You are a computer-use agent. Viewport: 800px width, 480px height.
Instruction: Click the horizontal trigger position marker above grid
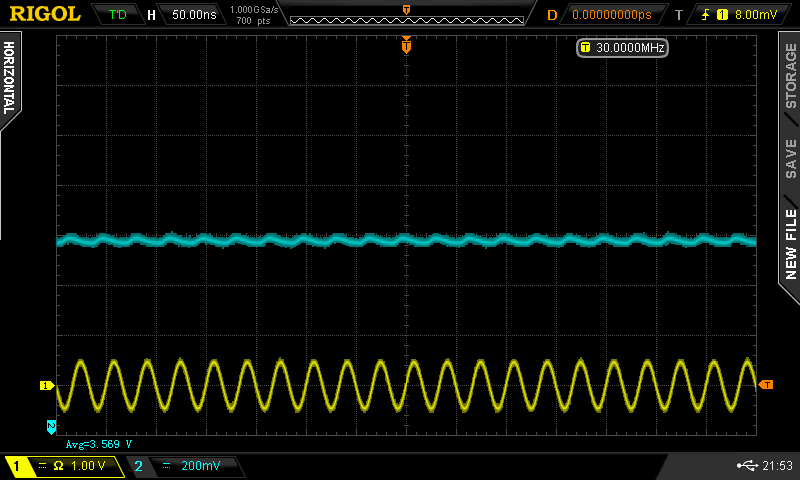pyautogui.click(x=406, y=45)
